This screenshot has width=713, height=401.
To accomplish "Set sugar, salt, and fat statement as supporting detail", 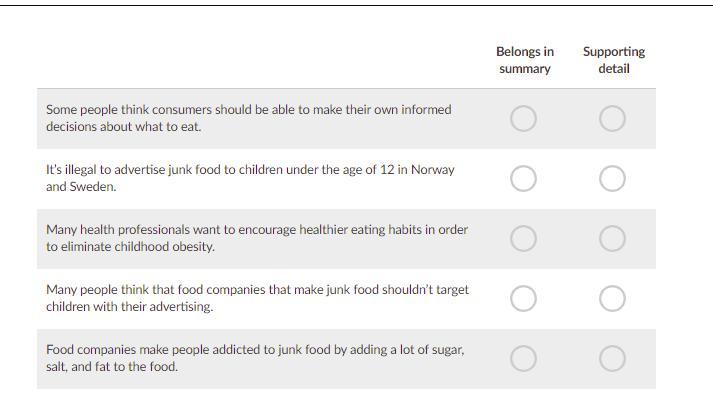I will tap(612, 359).
